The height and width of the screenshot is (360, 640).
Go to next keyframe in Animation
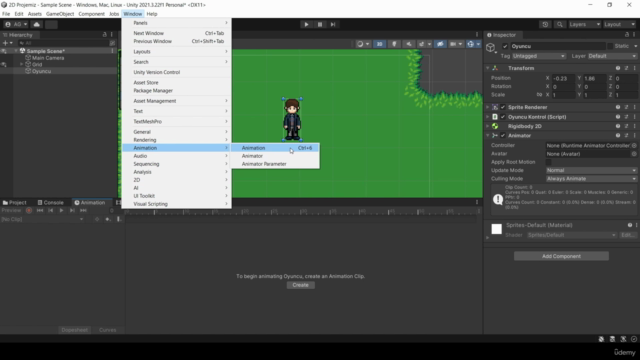click(x=72, y=211)
